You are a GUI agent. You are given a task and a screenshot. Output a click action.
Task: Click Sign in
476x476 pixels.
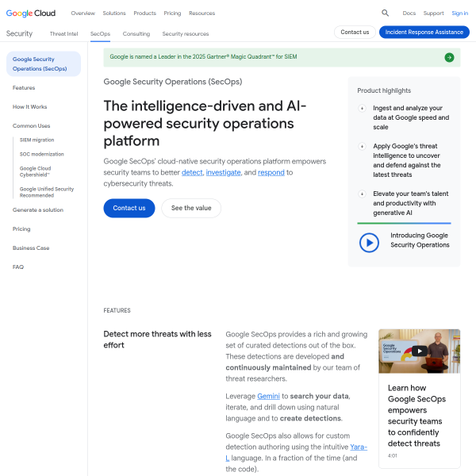(459, 13)
